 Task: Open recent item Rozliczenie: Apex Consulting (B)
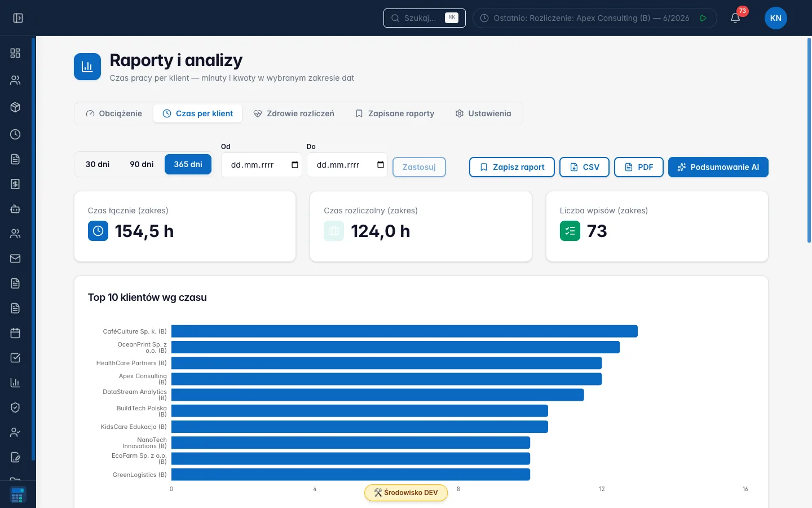(x=591, y=18)
